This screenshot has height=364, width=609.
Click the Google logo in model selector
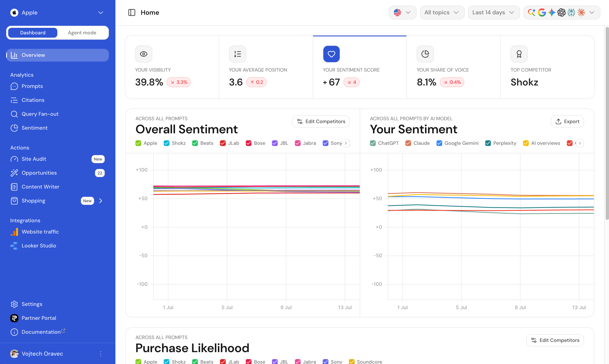(542, 12)
